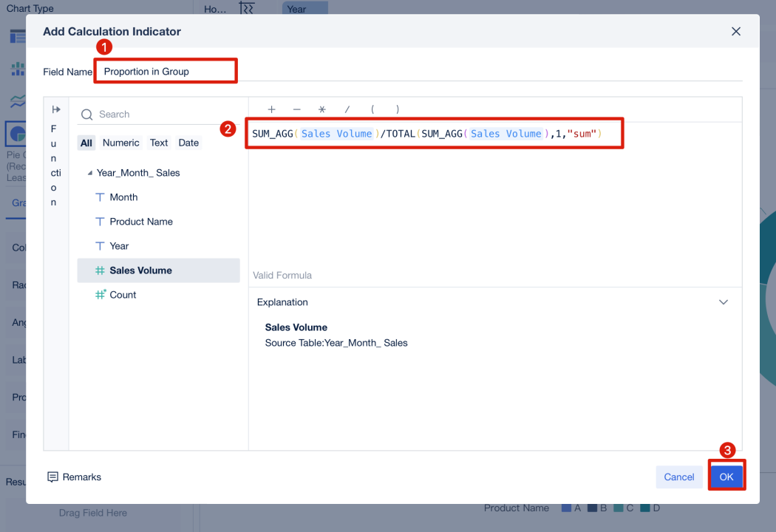Insert the plus operator into the formula
Screen dimensions: 776x532
[x=272, y=109]
